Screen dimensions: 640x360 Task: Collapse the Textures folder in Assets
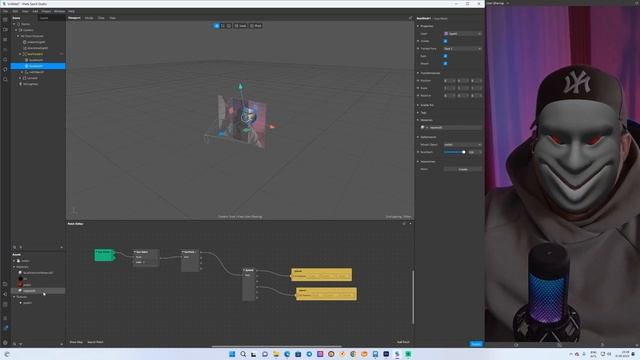point(14,297)
